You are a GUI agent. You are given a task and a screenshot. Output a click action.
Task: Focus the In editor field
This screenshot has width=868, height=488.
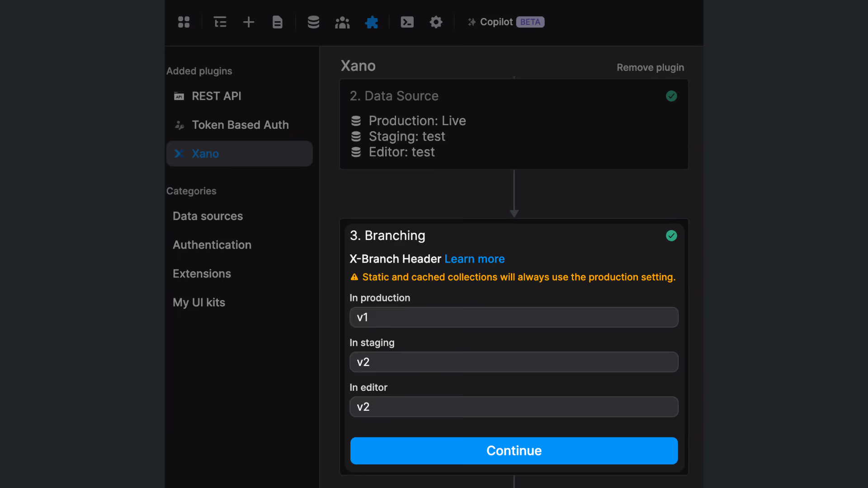tap(514, 407)
